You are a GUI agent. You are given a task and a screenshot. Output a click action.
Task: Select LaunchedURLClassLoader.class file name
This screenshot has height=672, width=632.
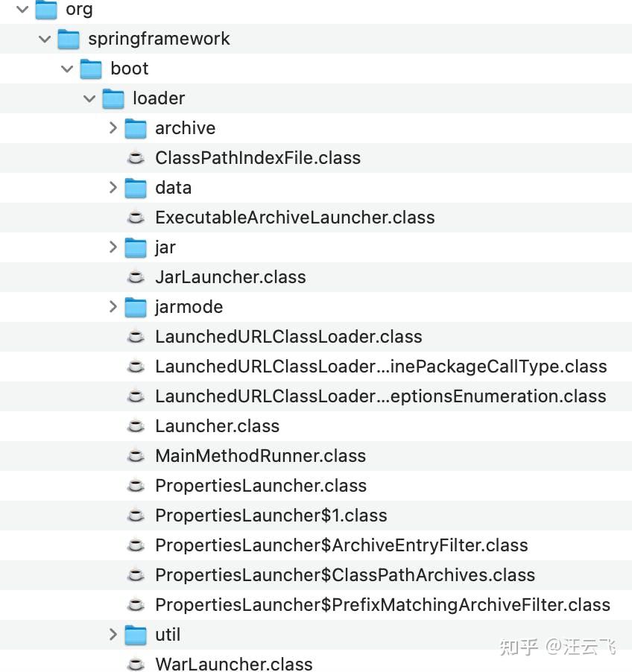pyautogui.click(x=288, y=337)
